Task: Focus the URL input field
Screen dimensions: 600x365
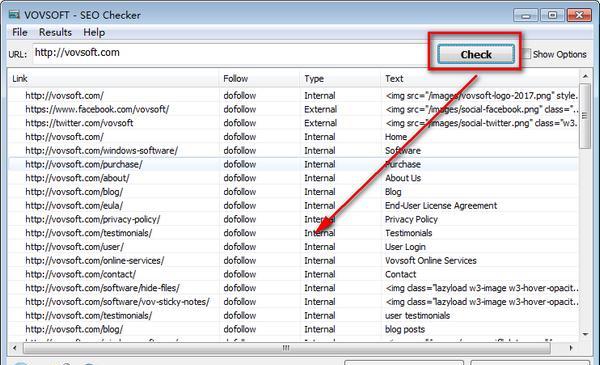Action: point(231,53)
